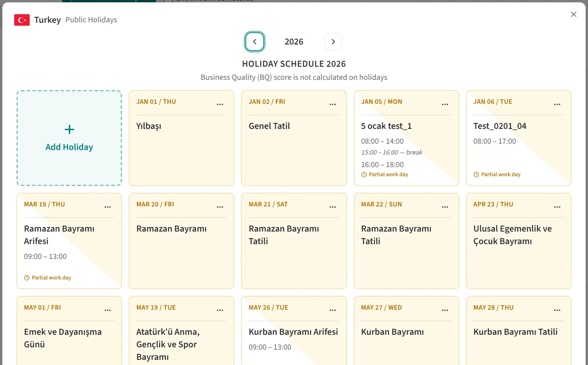Image resolution: width=588 pixels, height=365 pixels.
Task: Go to the next year
Action: tap(333, 42)
